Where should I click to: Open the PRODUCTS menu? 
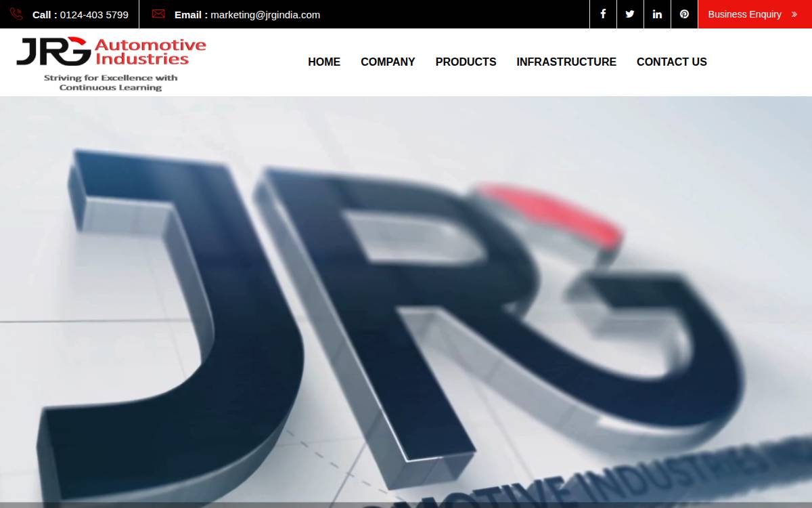coord(466,62)
